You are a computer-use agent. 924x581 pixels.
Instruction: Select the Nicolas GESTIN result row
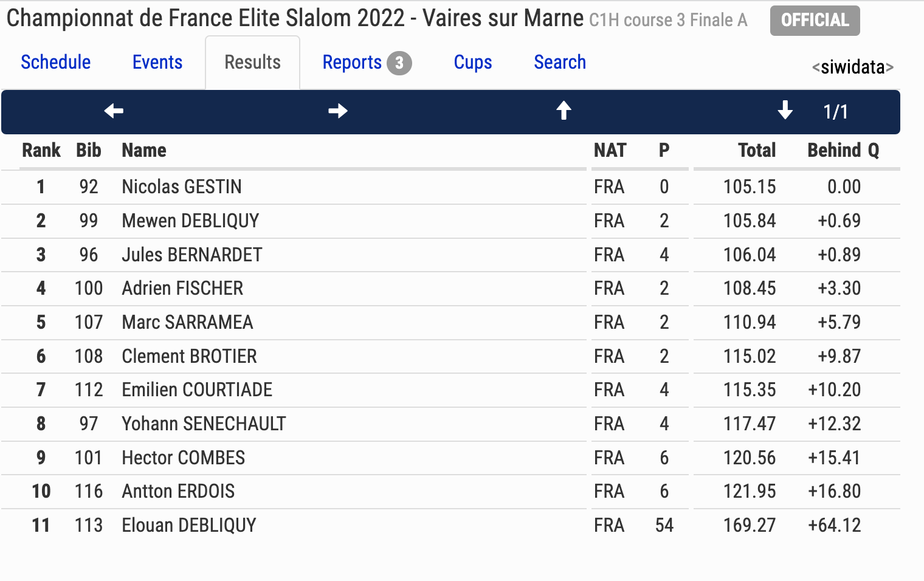coord(450,187)
